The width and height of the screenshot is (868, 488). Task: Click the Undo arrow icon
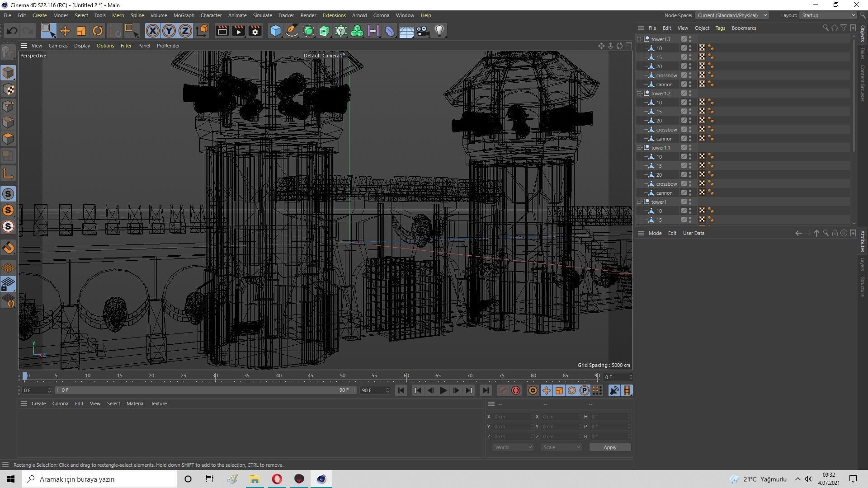click(12, 31)
